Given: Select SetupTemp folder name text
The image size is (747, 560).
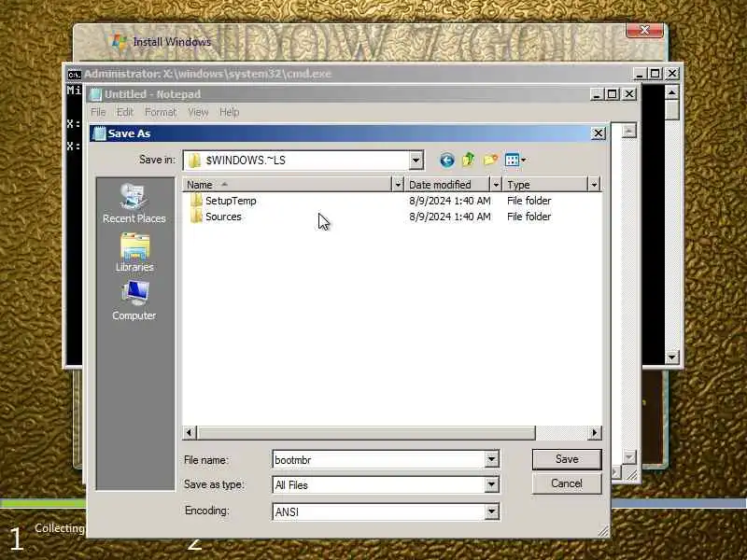Looking at the screenshot, I should tap(231, 201).
